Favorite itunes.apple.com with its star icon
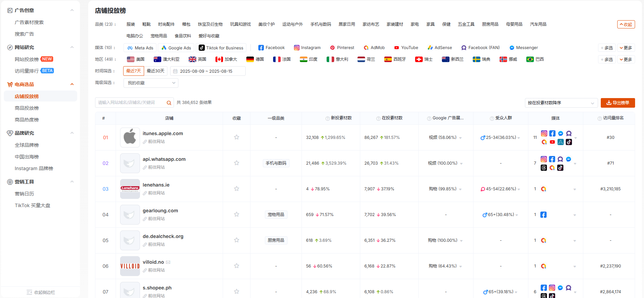 [236, 137]
